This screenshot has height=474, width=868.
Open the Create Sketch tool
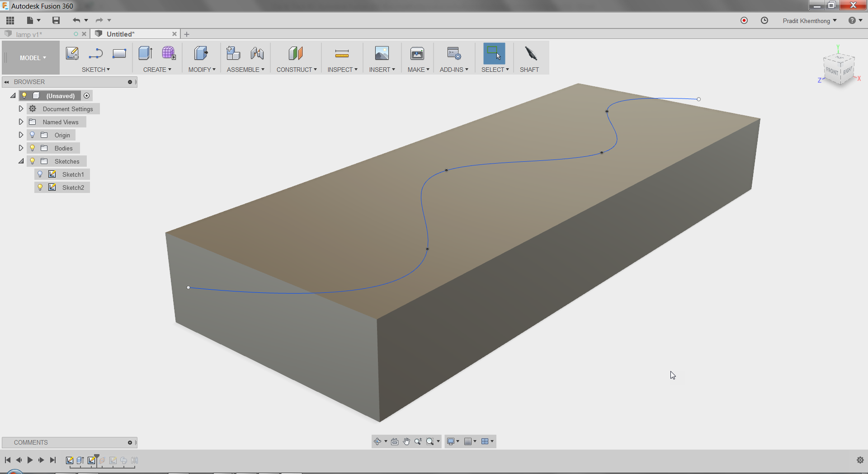coord(72,53)
